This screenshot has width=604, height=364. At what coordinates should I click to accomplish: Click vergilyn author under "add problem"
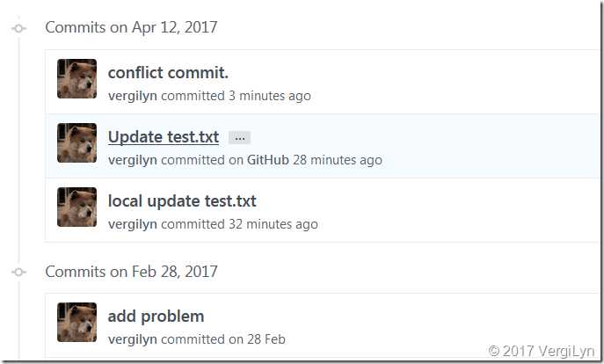(x=132, y=339)
